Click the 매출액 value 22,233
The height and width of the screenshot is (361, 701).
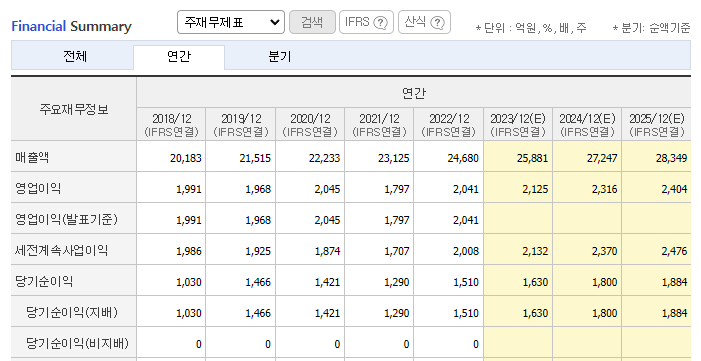(324, 158)
